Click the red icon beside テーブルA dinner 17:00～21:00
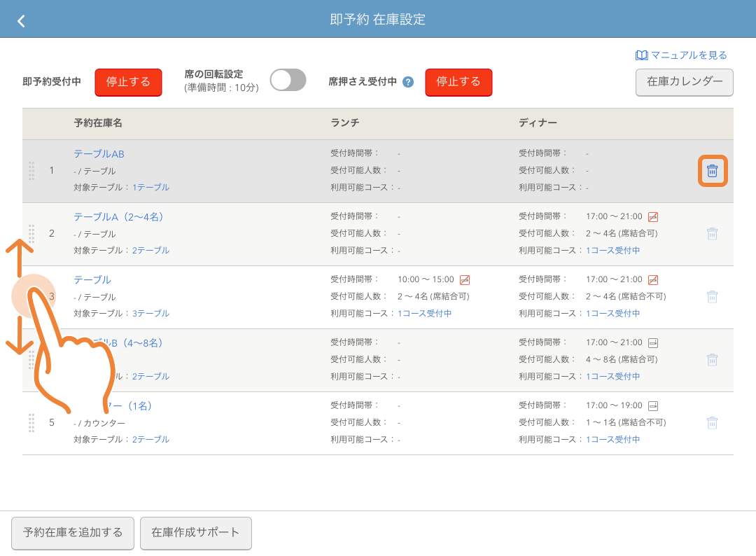The height and width of the screenshot is (556, 756). pos(653,216)
